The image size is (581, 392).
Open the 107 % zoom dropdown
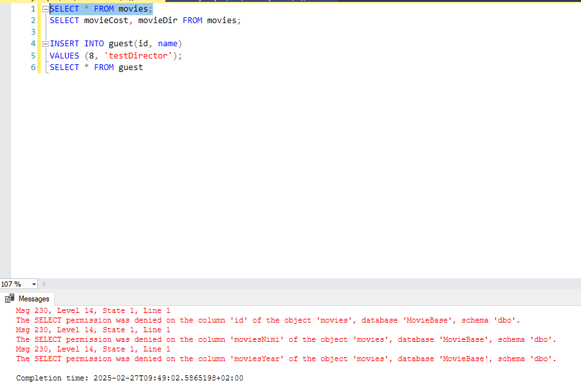(x=34, y=284)
